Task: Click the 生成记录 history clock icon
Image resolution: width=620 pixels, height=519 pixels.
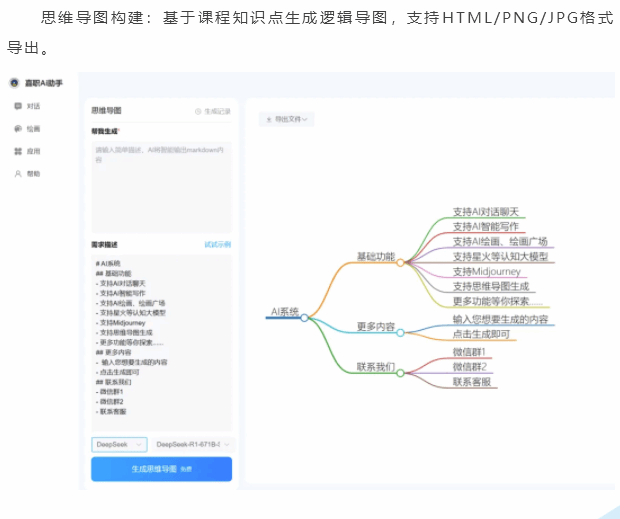Action: [x=198, y=112]
